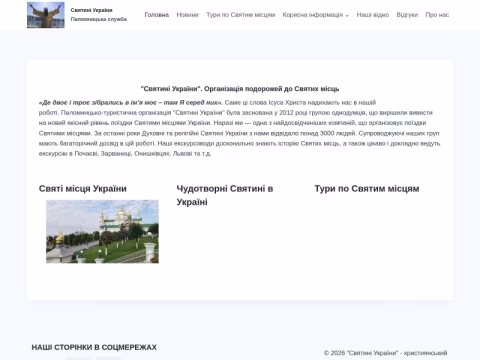Open the Наші відео menu item

pyautogui.click(x=373, y=15)
